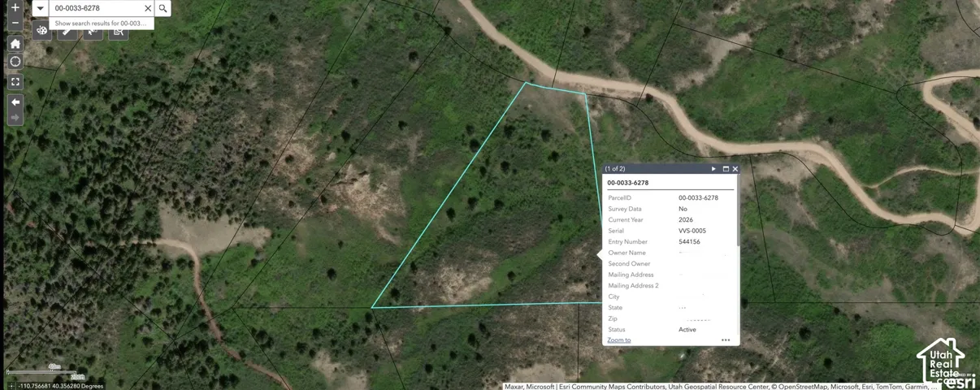Go to previous map extent arrow

[x=15, y=102]
